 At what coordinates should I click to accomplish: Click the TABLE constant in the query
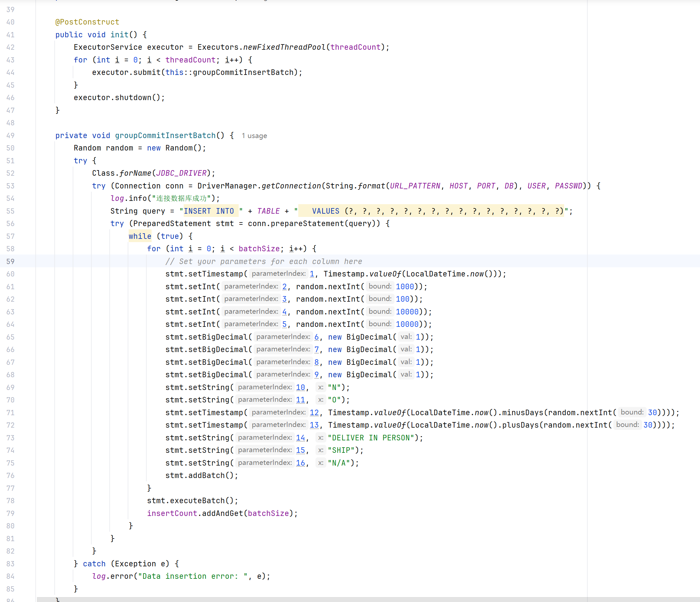pos(268,211)
